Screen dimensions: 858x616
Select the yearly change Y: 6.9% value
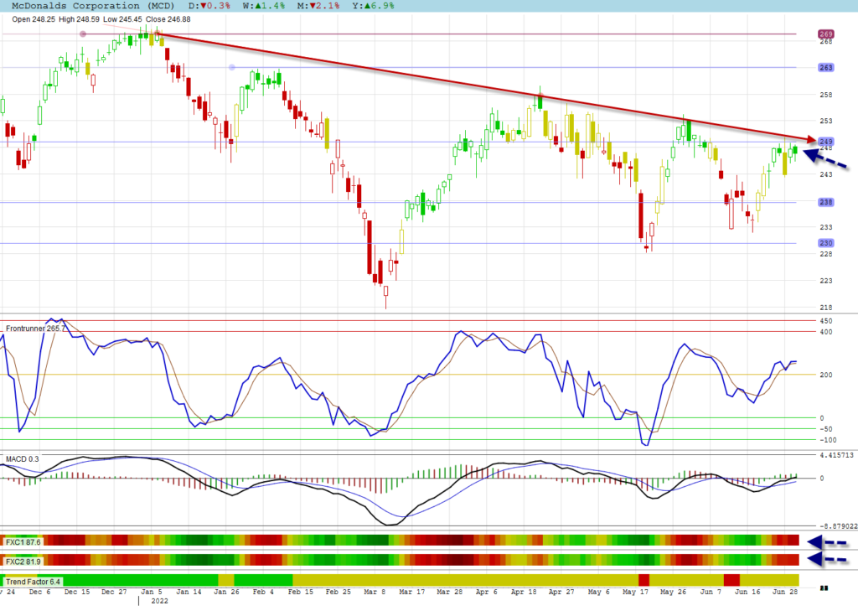click(x=373, y=6)
